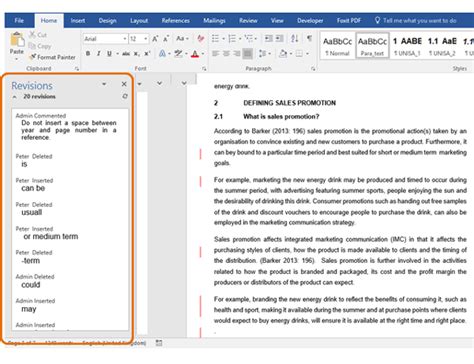474x364 pixels.
Task: Click Clear All Formatting icon
Action: (200, 39)
